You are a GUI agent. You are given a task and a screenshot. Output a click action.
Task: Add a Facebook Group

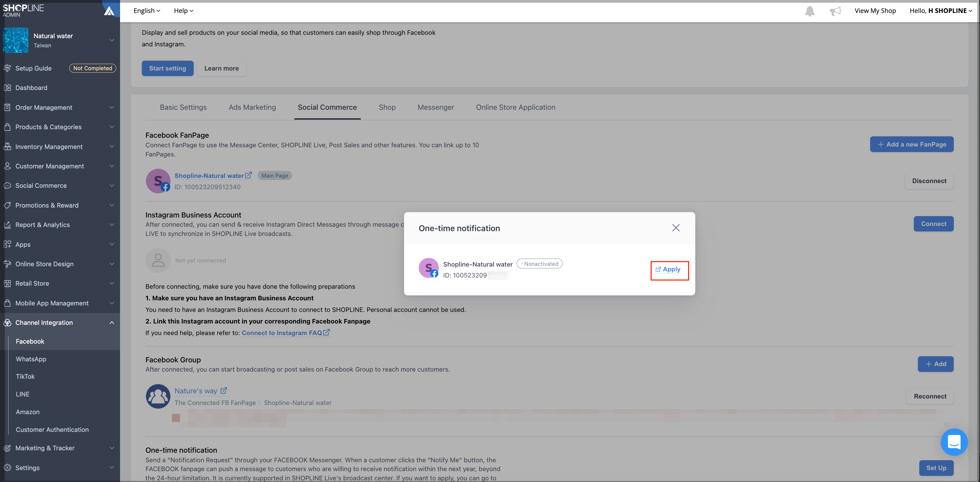click(x=935, y=364)
